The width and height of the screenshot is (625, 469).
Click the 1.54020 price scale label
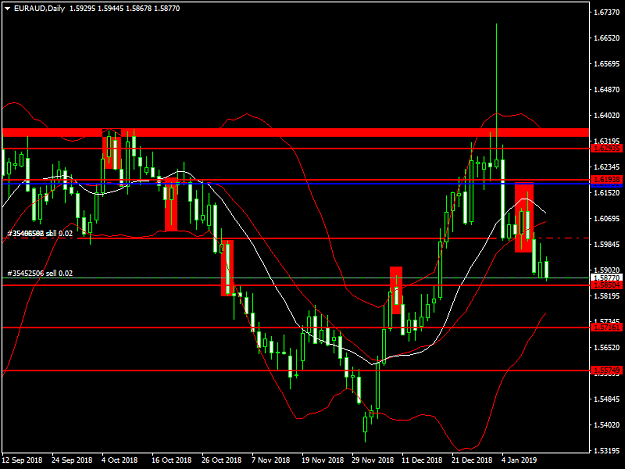[x=607, y=425]
